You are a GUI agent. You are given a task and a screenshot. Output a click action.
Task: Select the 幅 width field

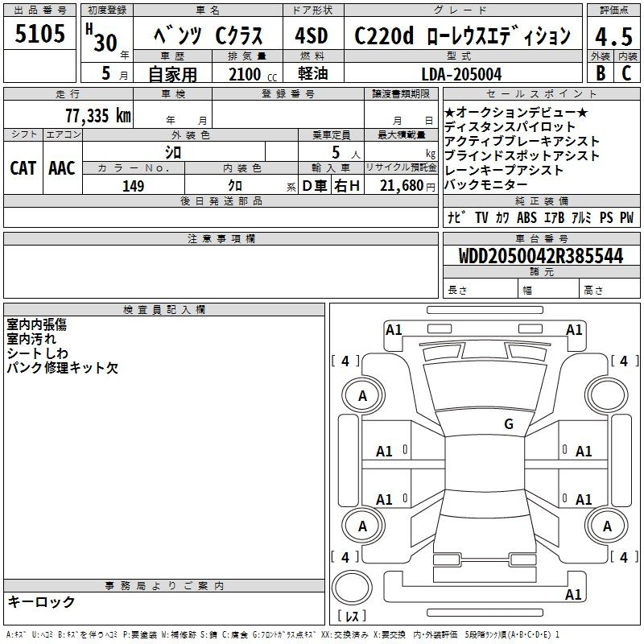point(548,288)
